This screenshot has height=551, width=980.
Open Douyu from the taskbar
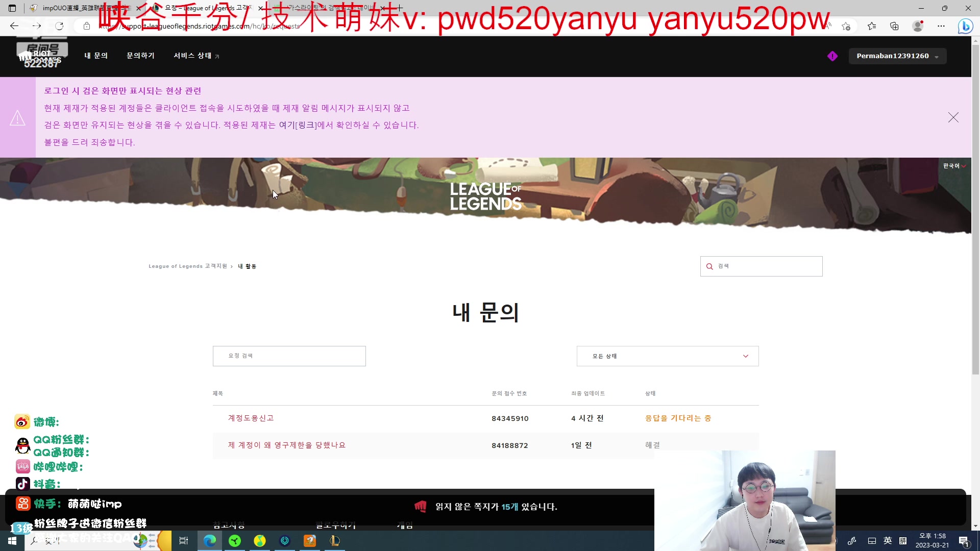pyautogui.click(x=309, y=541)
